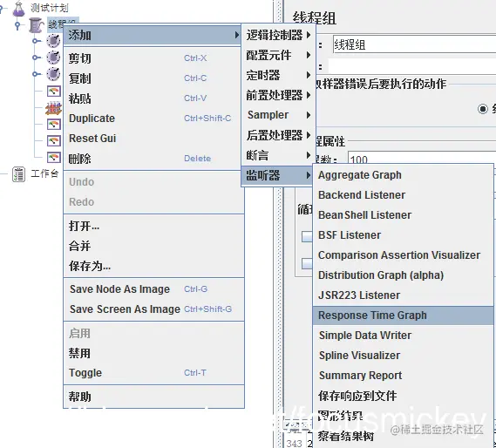
Task: Select the test-tube rack icon in the tree
Action: (x=53, y=108)
